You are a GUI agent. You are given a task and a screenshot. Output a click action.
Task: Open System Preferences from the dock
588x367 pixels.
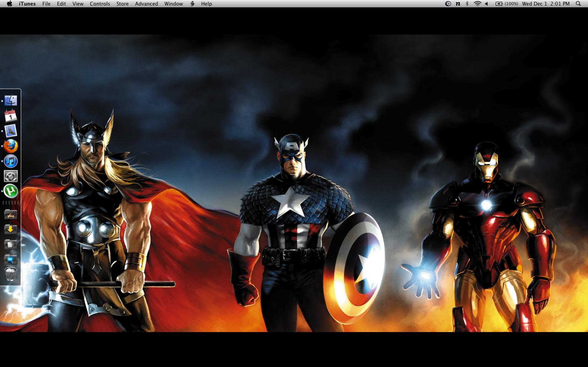pyautogui.click(x=11, y=176)
